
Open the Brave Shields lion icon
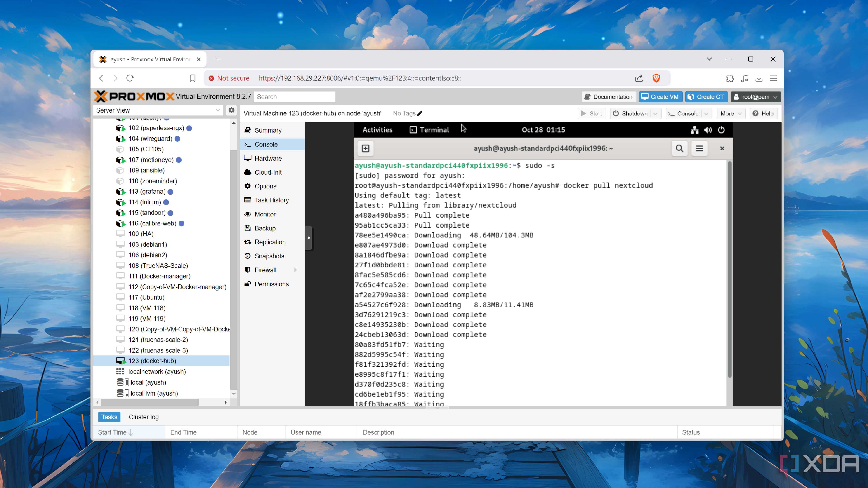[x=656, y=78]
